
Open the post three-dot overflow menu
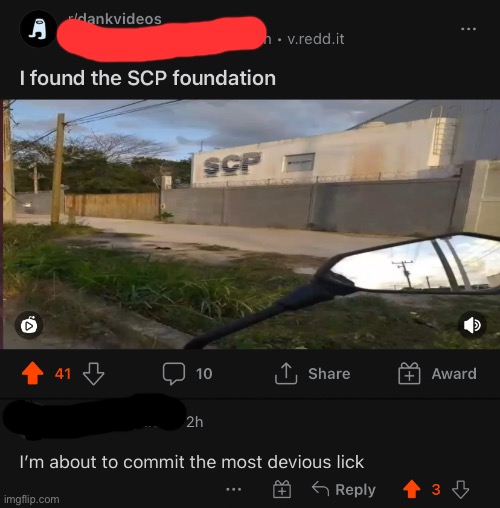coord(468,29)
